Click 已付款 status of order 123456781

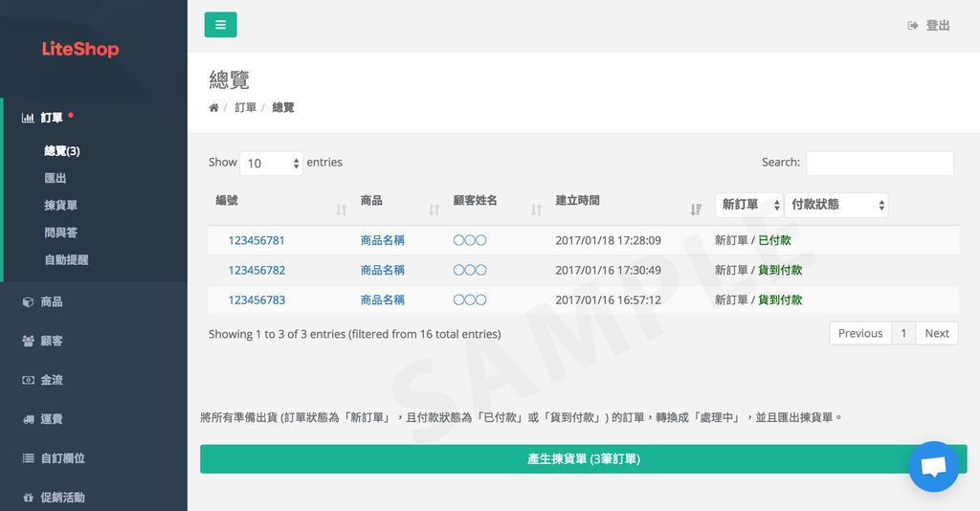point(774,240)
